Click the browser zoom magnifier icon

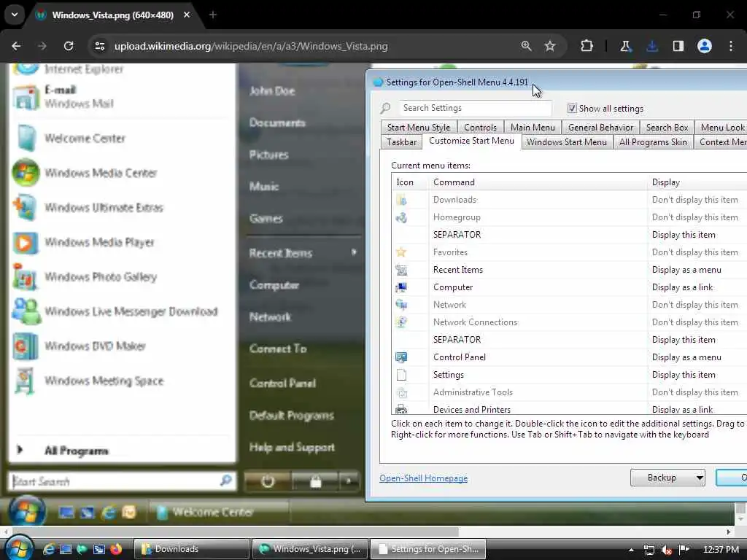tap(526, 46)
